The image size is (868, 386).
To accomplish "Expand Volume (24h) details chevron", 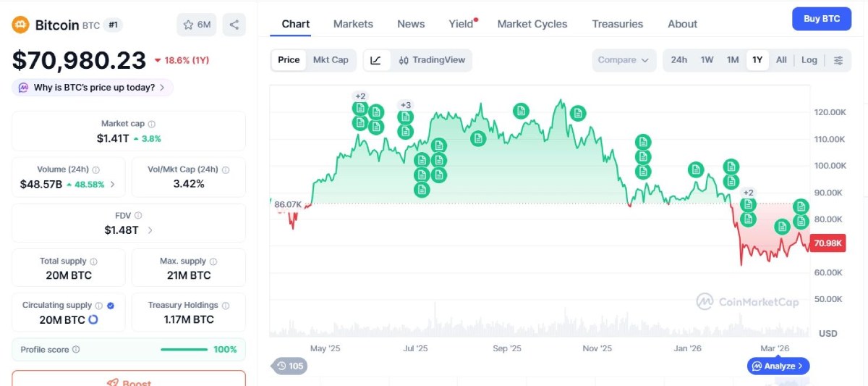I will (113, 184).
